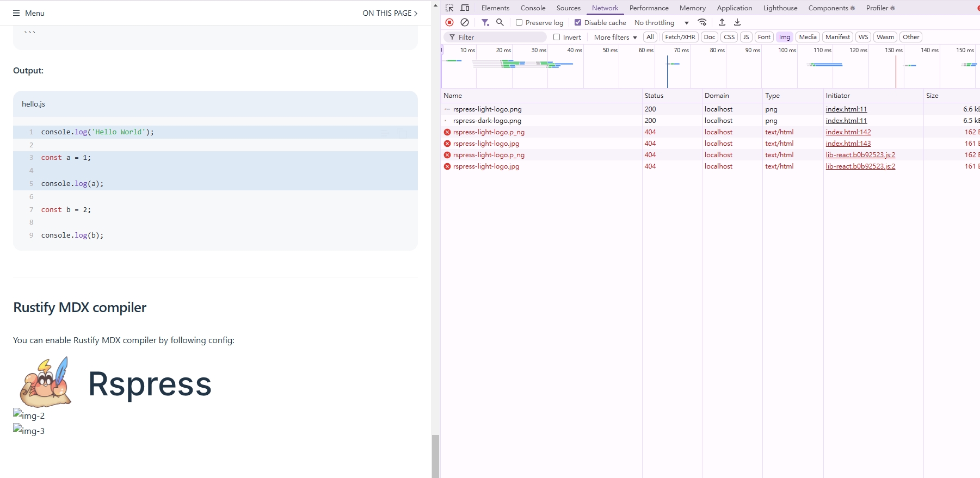980x478 pixels.
Task: Open No throttling dropdown
Action: 662,22
